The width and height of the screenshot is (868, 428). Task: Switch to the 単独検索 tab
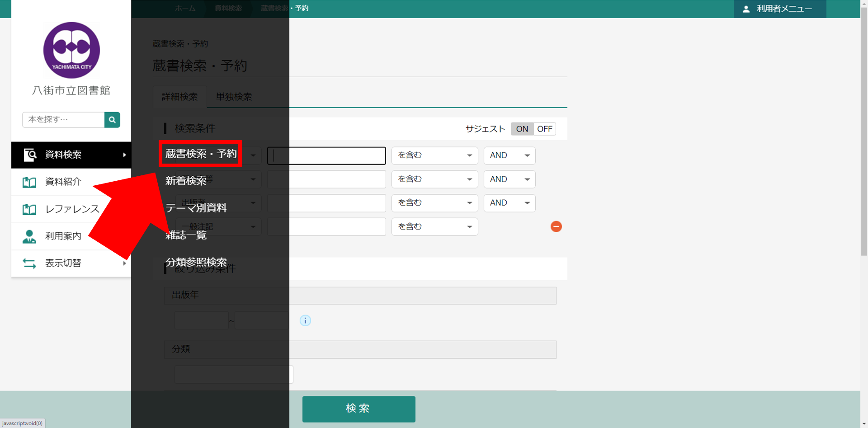point(234,97)
